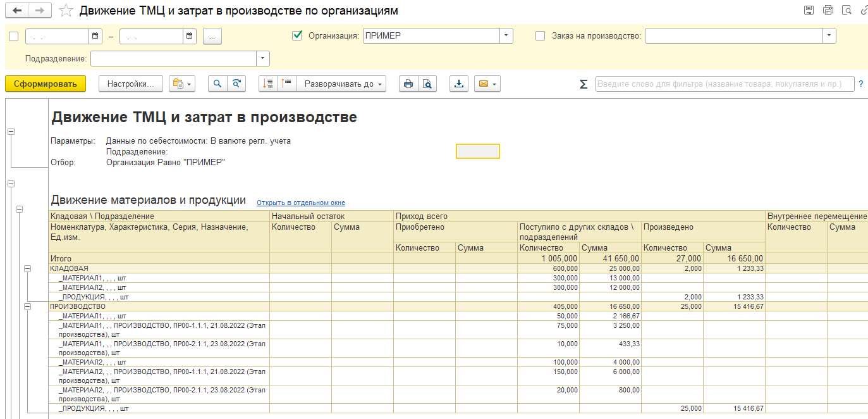Click the Открыть в отдельном окне link

pyautogui.click(x=300, y=203)
